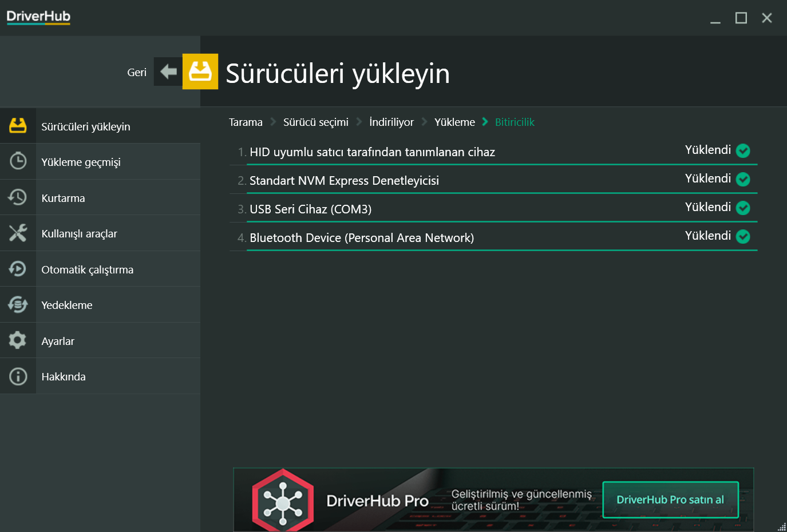This screenshot has width=787, height=532.
Task: Click the wrench icon for Kullanışlı araçlar
Action: click(18, 233)
